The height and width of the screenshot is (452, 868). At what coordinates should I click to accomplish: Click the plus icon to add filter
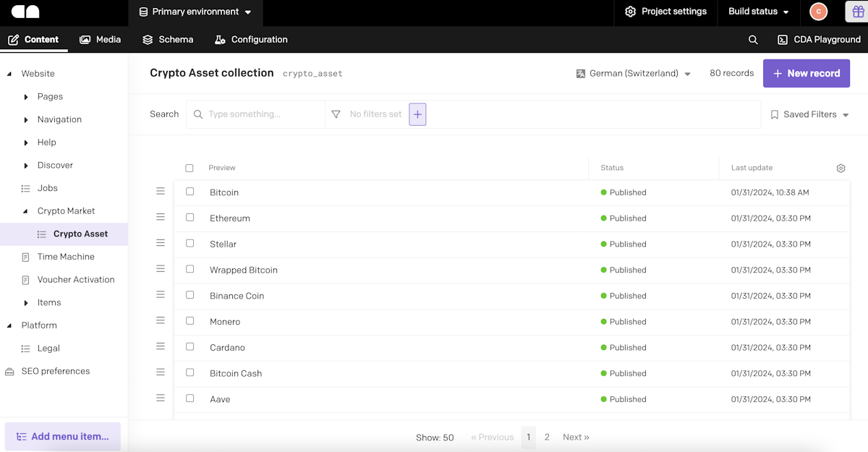[x=417, y=114]
